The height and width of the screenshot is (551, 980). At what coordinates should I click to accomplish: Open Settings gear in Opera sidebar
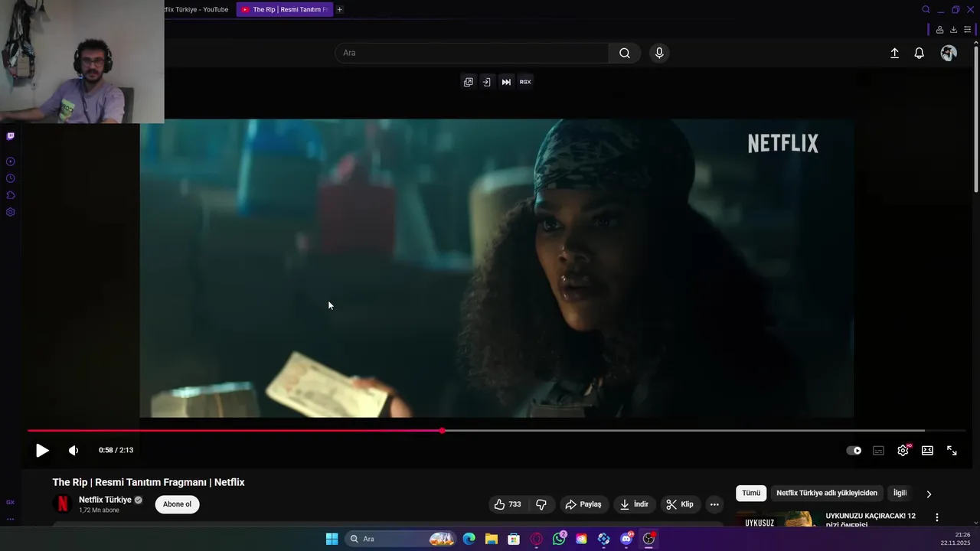tap(11, 212)
